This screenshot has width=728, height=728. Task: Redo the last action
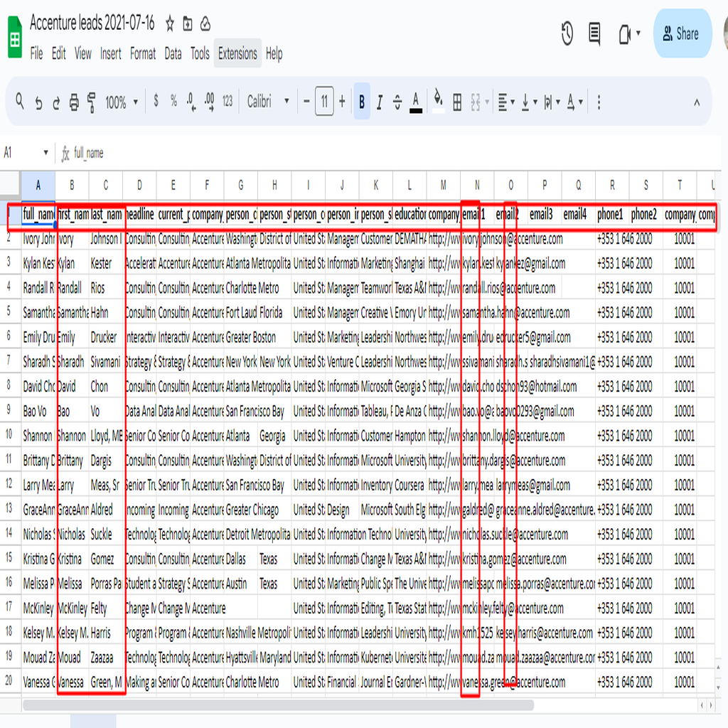(56, 102)
